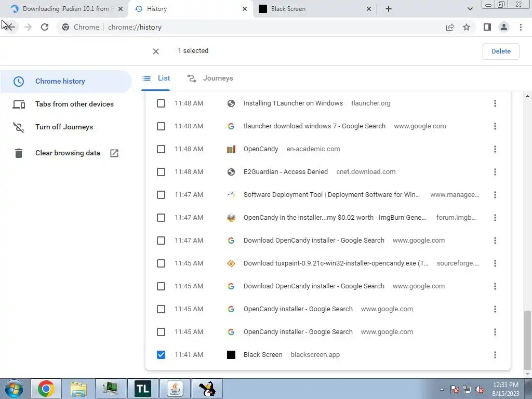Check the Software Deployment Tool entry
The width and height of the screenshot is (532, 399).
click(161, 195)
